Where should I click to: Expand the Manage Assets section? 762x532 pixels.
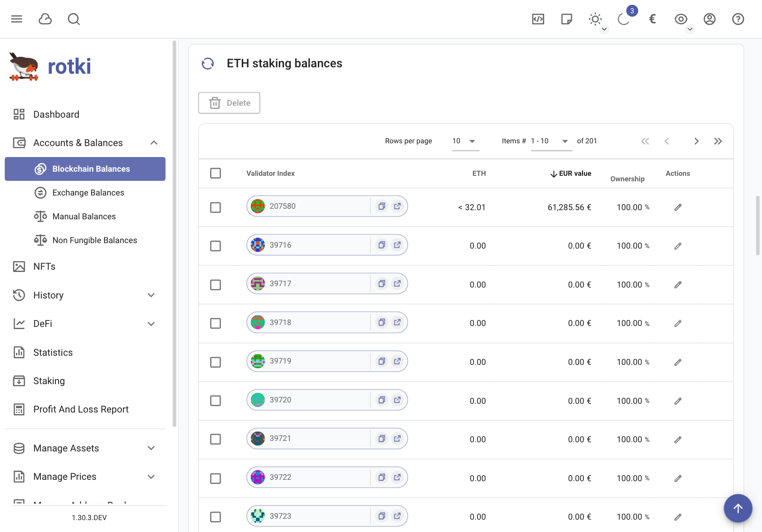[151, 448]
